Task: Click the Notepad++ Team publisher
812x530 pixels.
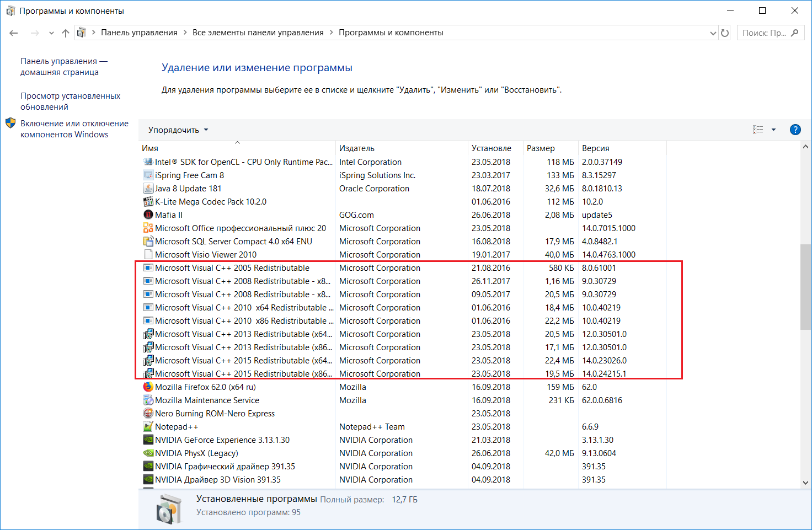Action: [x=372, y=427]
